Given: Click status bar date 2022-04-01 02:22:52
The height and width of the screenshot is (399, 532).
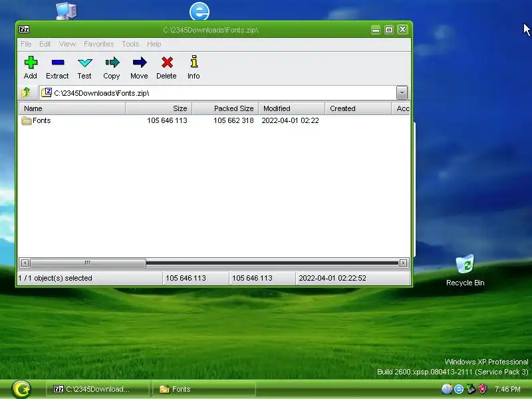Looking at the screenshot, I should (332, 278).
